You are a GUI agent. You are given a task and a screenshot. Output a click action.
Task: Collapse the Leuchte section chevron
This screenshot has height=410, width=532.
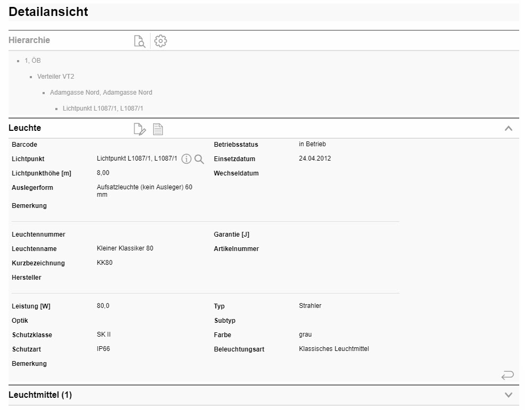tap(508, 128)
